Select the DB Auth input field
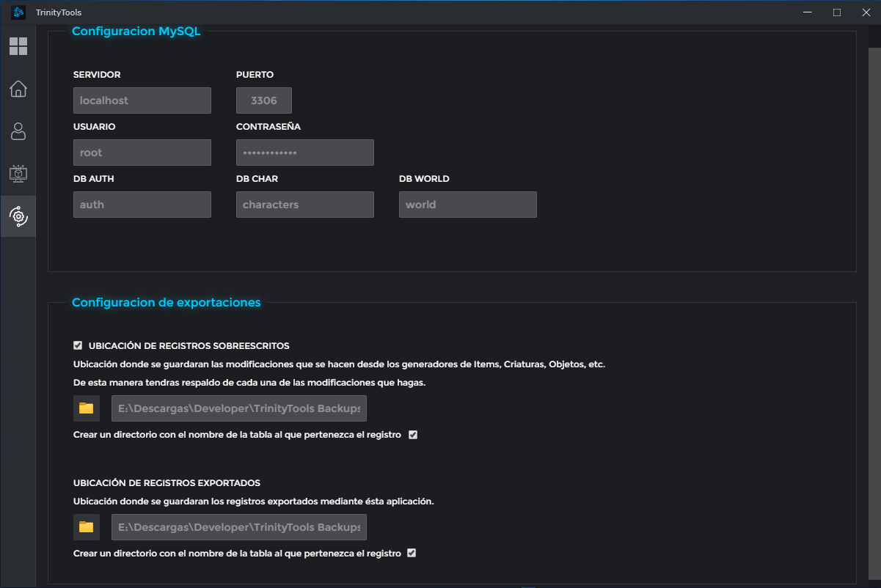Screen dimensions: 881x588 142,205
